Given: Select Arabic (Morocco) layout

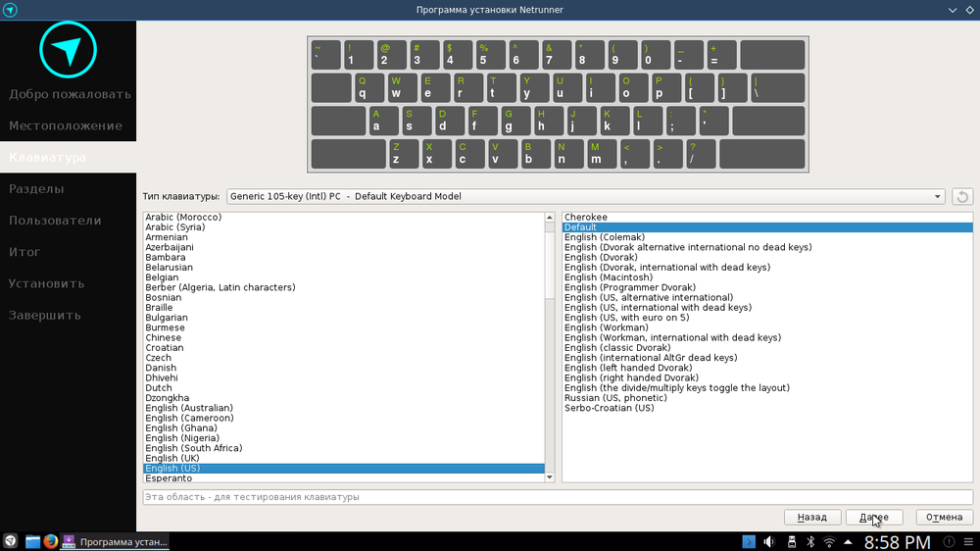Looking at the screenshot, I should 344,217.
